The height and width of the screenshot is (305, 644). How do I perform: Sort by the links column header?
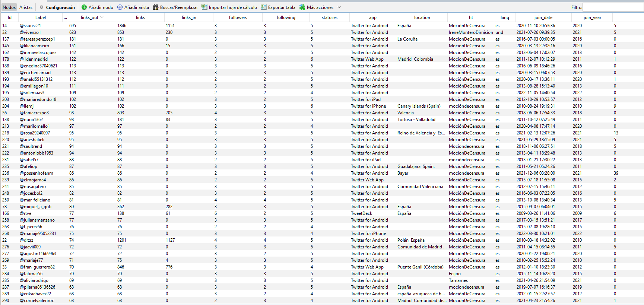pos(140,18)
